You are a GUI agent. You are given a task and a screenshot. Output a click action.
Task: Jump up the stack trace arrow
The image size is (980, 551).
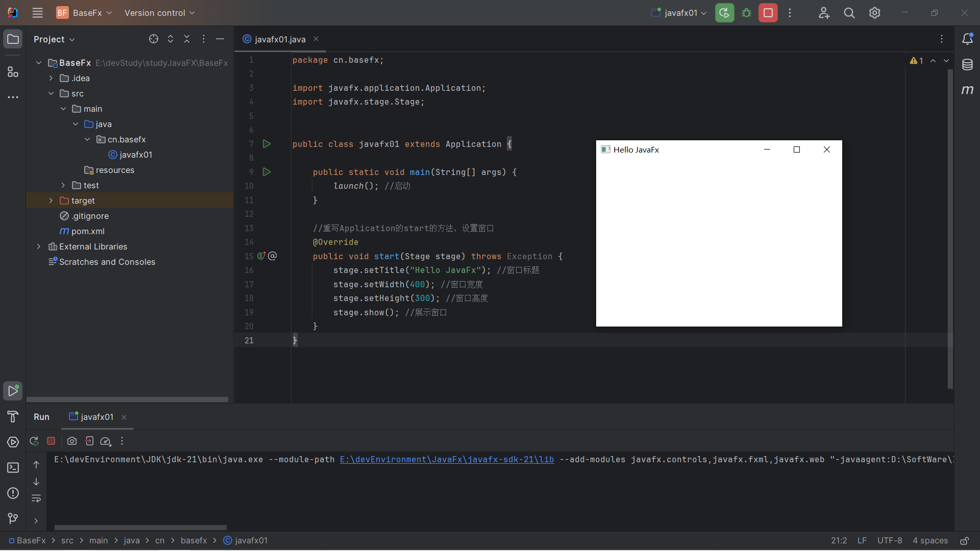point(36,465)
